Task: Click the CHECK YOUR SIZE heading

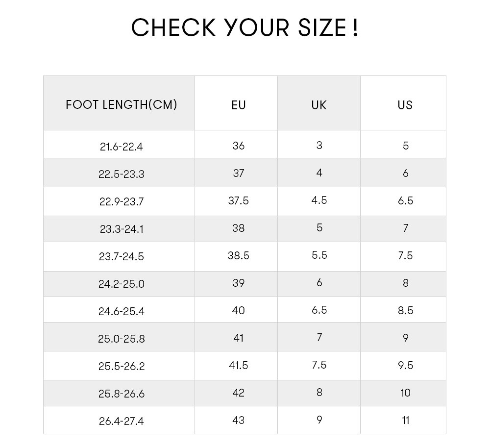Action: point(245,27)
